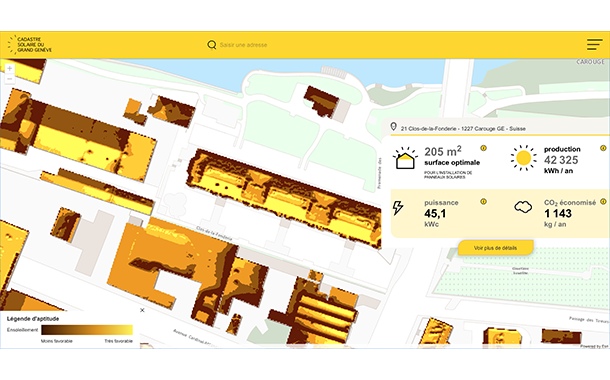
Task: Click the 21 Clos-de-la-Fonderie address text
Action: click(x=463, y=129)
